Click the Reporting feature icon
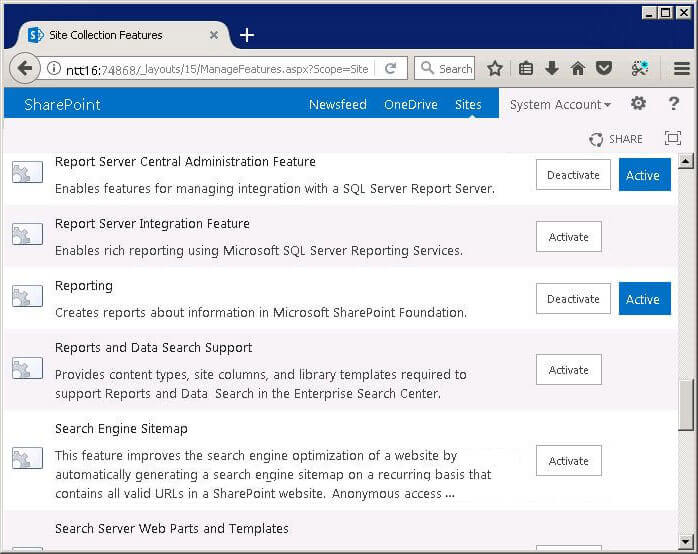This screenshot has height=554, width=698. pyautogui.click(x=27, y=296)
